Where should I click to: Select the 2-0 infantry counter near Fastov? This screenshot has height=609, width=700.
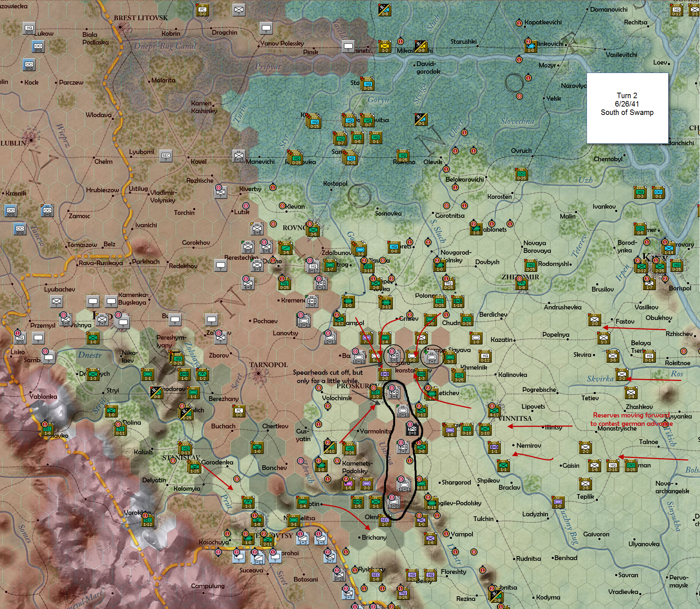click(595, 320)
